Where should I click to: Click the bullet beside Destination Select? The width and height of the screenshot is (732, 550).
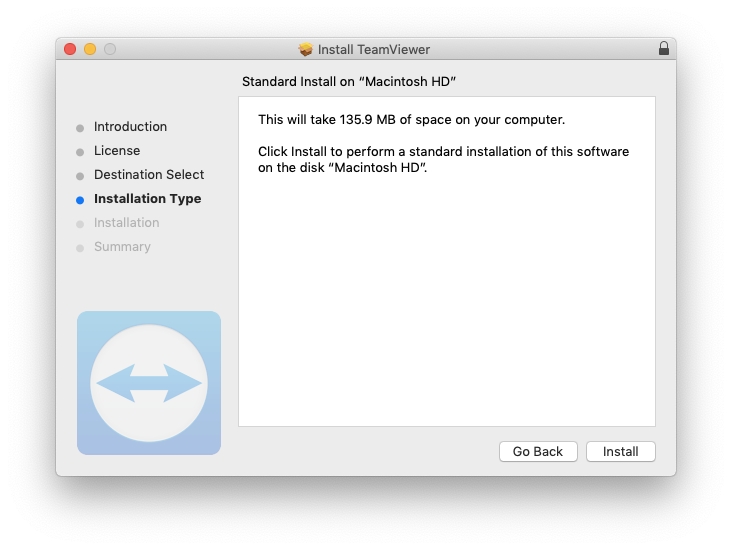(80, 176)
